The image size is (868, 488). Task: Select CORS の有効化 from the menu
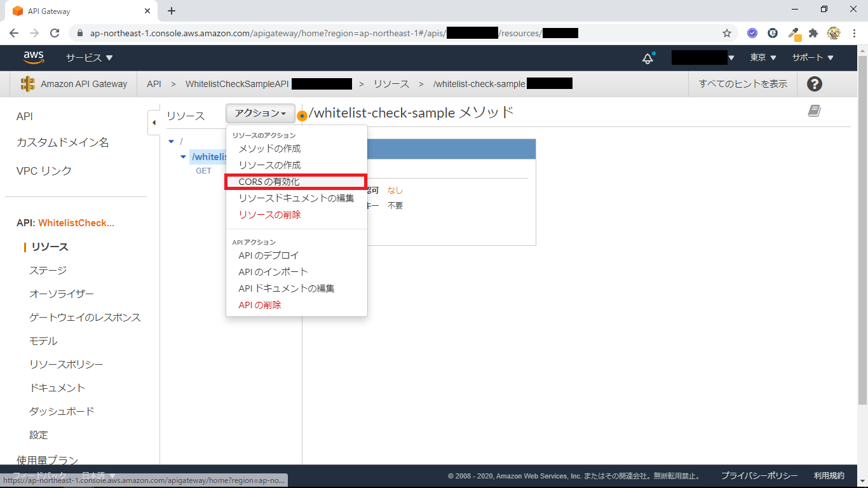click(269, 182)
